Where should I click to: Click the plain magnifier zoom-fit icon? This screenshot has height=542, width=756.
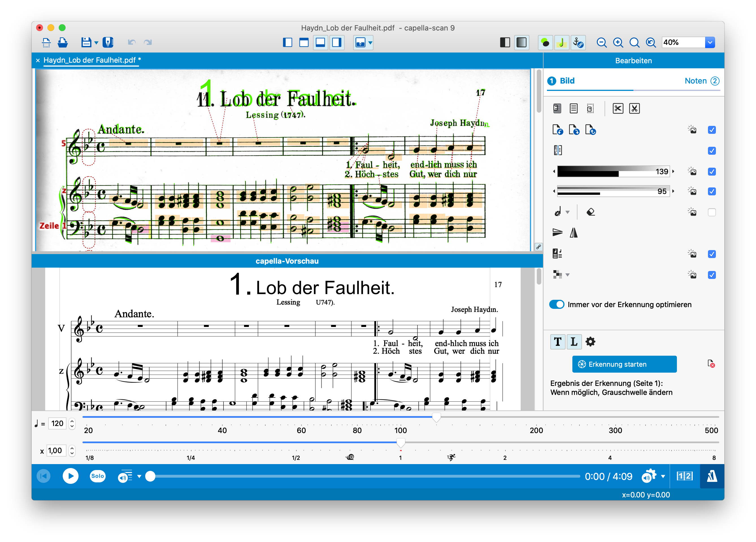click(634, 43)
